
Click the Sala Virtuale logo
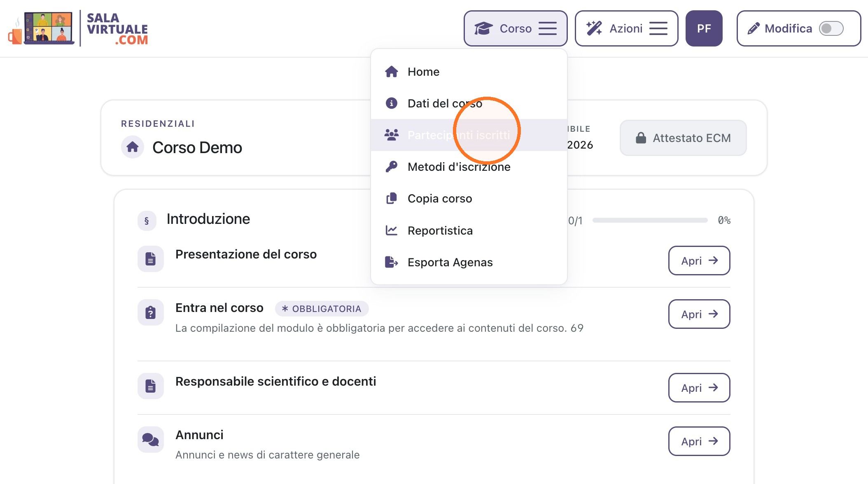pos(78,28)
